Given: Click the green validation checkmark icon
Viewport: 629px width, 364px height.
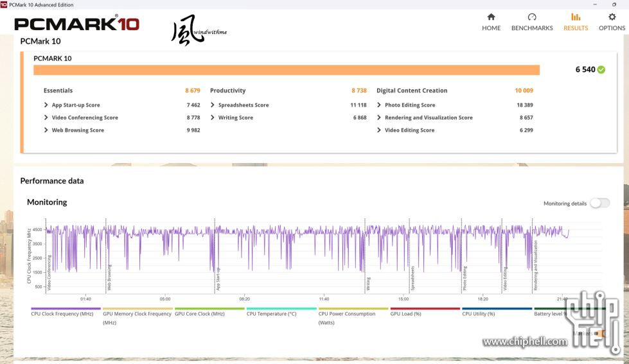Looking at the screenshot, I should coord(601,70).
